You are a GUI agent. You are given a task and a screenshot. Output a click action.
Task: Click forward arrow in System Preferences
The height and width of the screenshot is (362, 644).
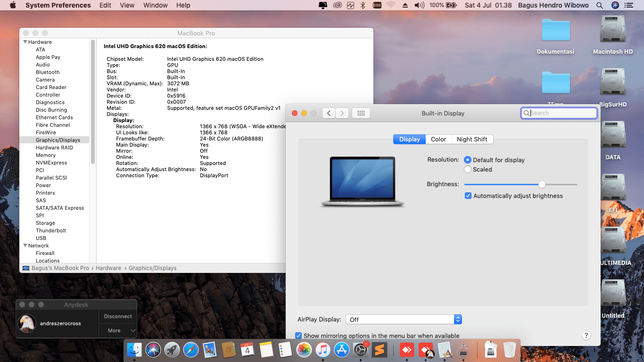click(342, 113)
